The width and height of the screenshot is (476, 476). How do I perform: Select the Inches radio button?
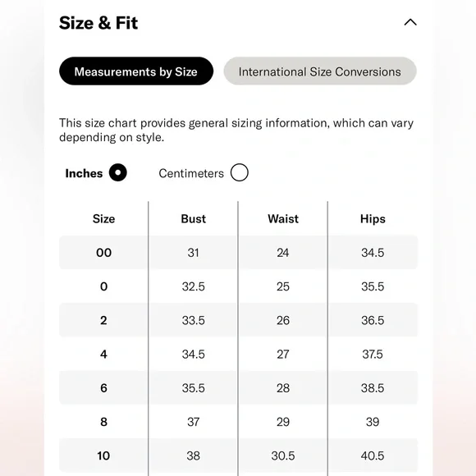point(118,172)
